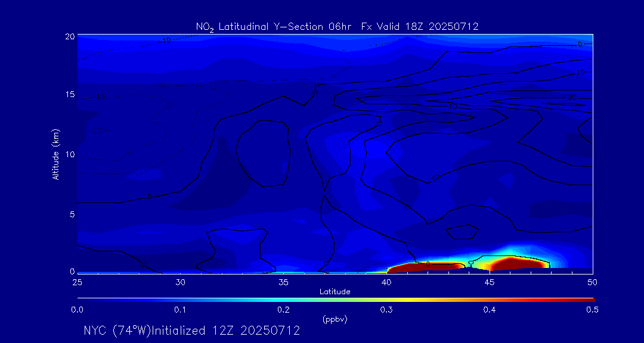This screenshot has width=644, height=343.
Task: Click the 'Altitude (km)' axis label
Action: [x=55, y=154]
